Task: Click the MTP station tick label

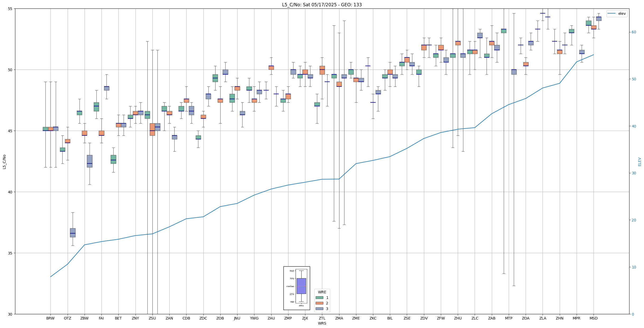Action: pyautogui.click(x=508, y=318)
